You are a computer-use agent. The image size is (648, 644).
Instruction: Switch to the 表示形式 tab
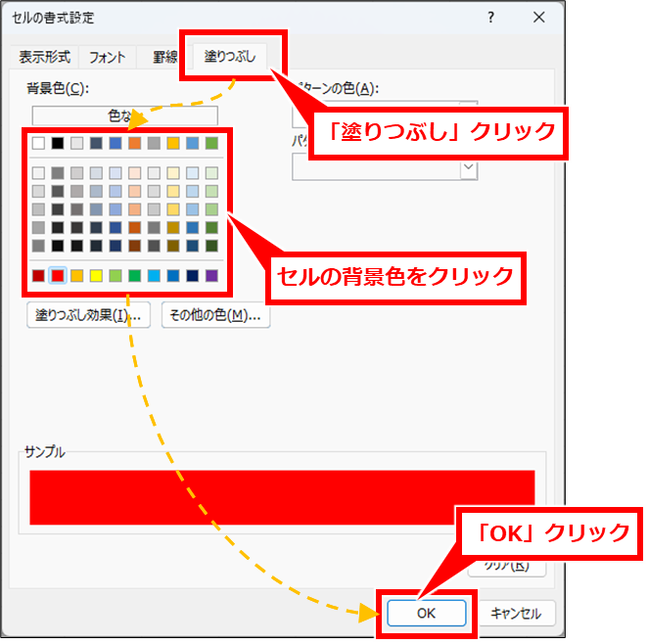pyautogui.click(x=45, y=57)
